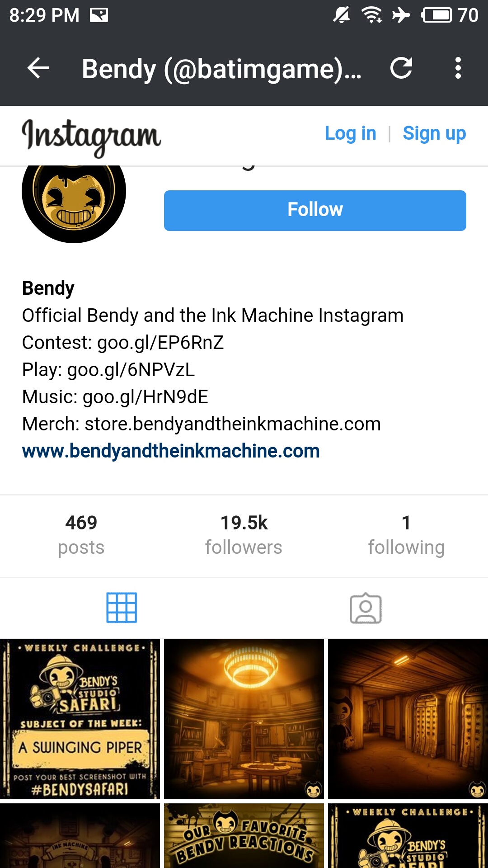Show the 19.5k followers list
Screen dimensions: 488x868
(x=244, y=535)
